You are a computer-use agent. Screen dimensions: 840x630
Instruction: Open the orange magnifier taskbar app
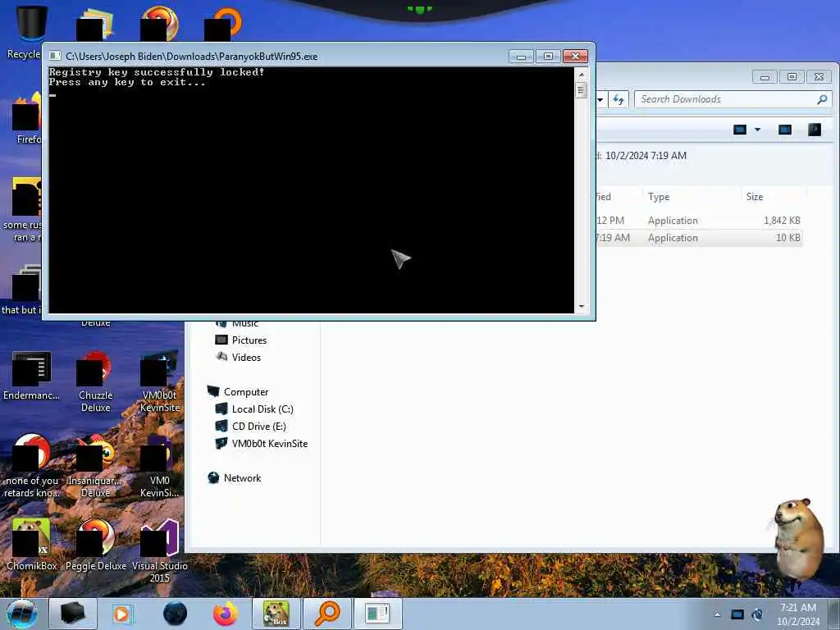tap(326, 614)
